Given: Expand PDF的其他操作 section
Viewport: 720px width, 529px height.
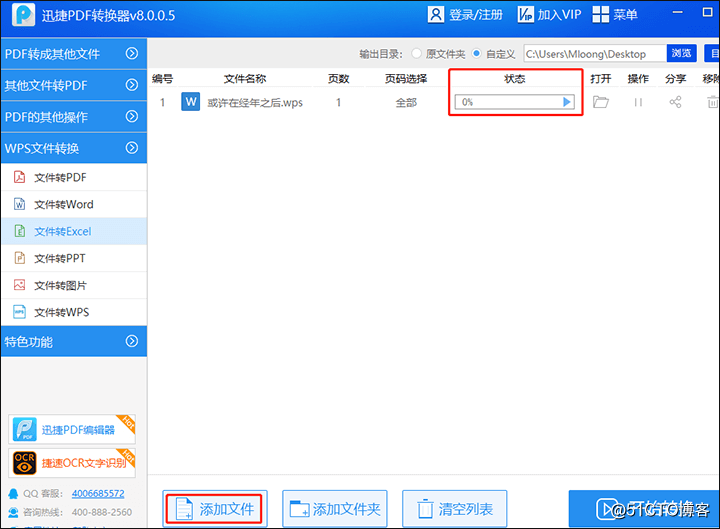Looking at the screenshot, I should (73, 117).
